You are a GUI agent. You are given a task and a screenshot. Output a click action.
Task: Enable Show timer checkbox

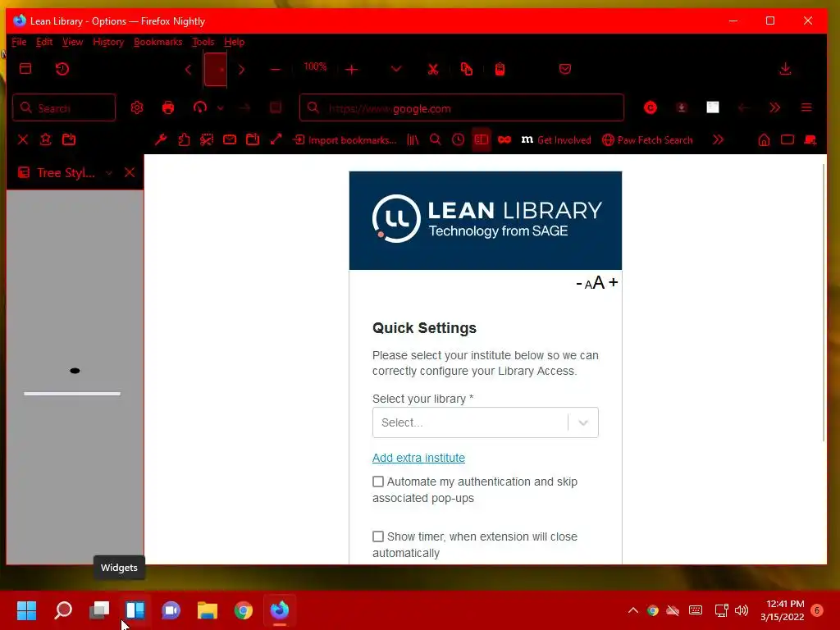378,536
